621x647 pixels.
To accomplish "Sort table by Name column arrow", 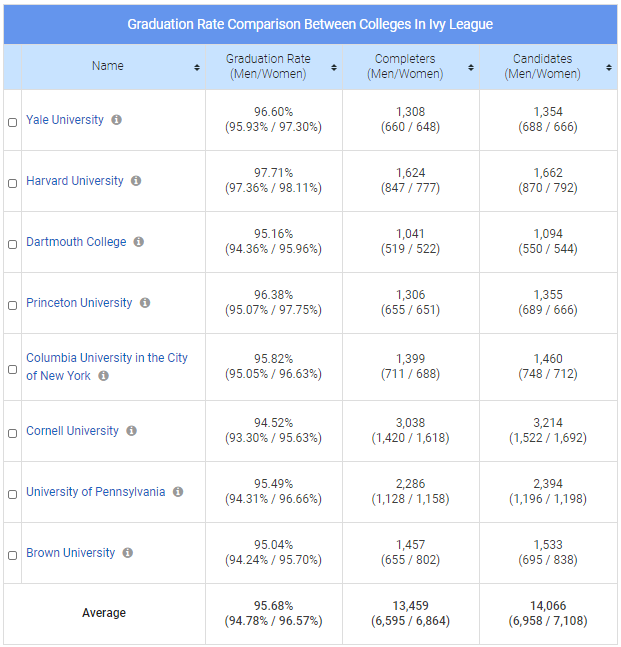I will coord(197,67).
